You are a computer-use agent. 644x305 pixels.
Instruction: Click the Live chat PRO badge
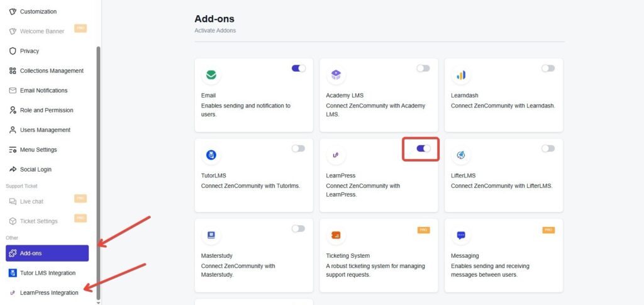click(x=80, y=198)
